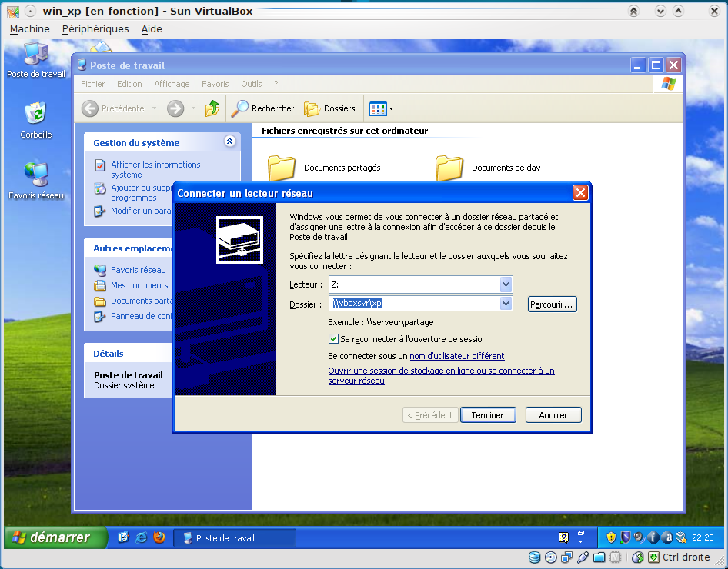
Task: Click the Rechercher search toolbar icon
Action: 263,108
